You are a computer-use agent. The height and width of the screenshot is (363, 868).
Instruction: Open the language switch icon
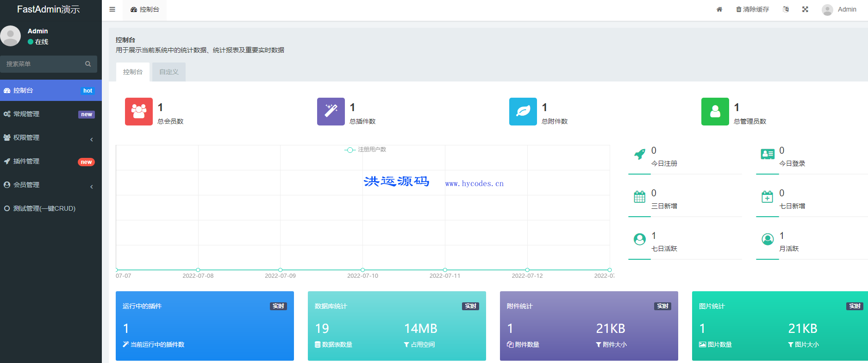[x=786, y=9]
